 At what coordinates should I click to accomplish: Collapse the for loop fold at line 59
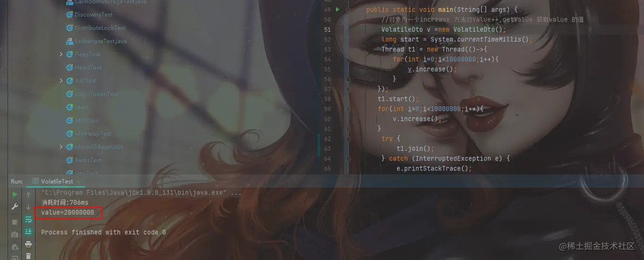click(349, 109)
